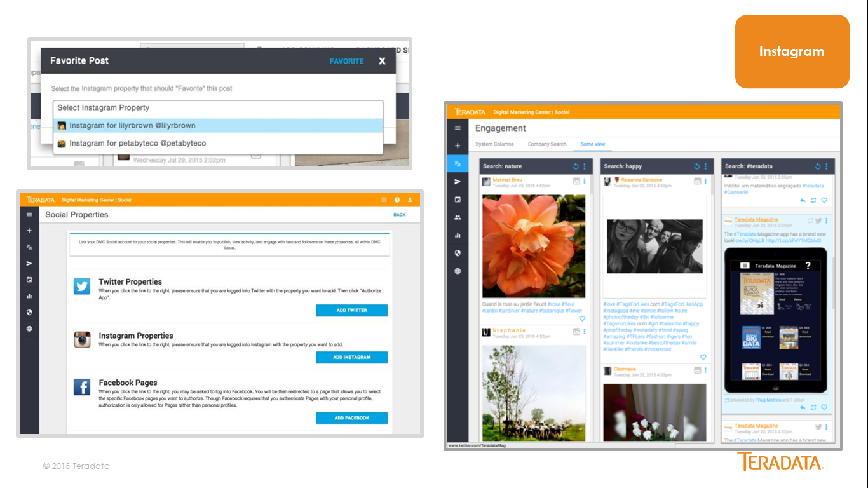Open the Teradata Magazine tablet image

pyautogui.click(x=776, y=320)
